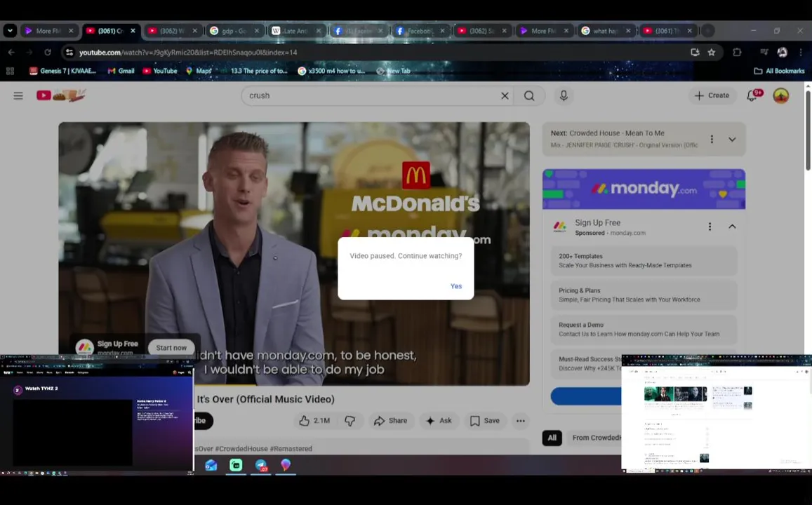Open the browser extensions puzzle icon
This screenshot has width=812, height=505.
point(737,53)
